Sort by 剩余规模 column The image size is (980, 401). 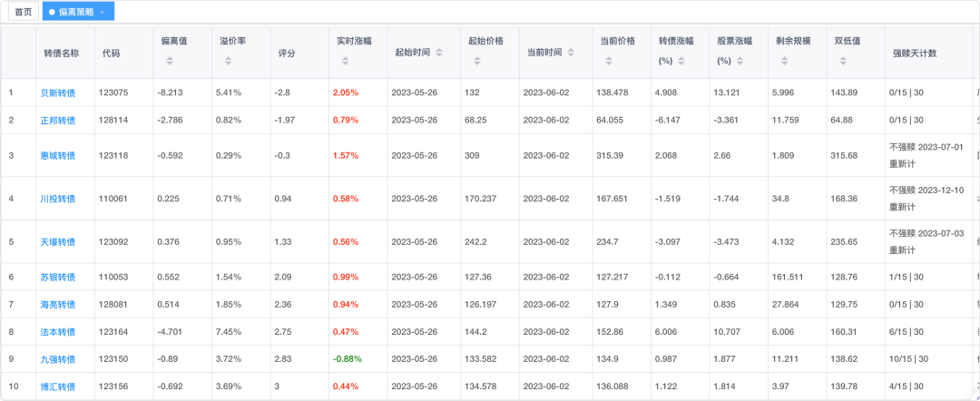784,61
